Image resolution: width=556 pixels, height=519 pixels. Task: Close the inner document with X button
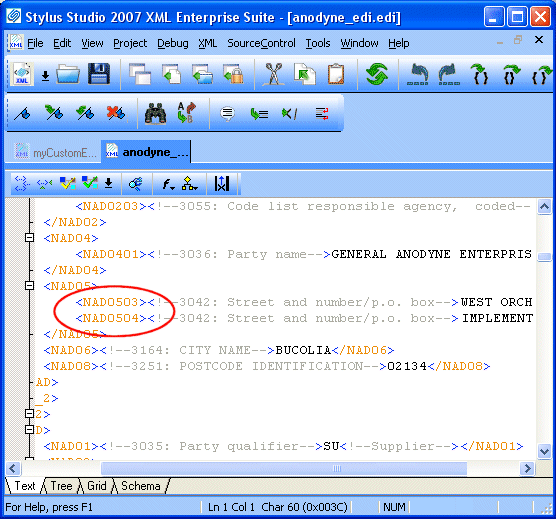[539, 40]
